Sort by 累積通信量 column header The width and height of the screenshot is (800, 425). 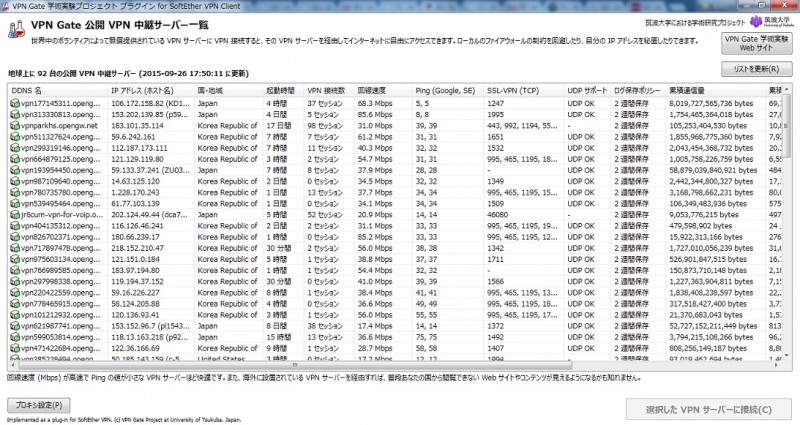click(x=715, y=91)
